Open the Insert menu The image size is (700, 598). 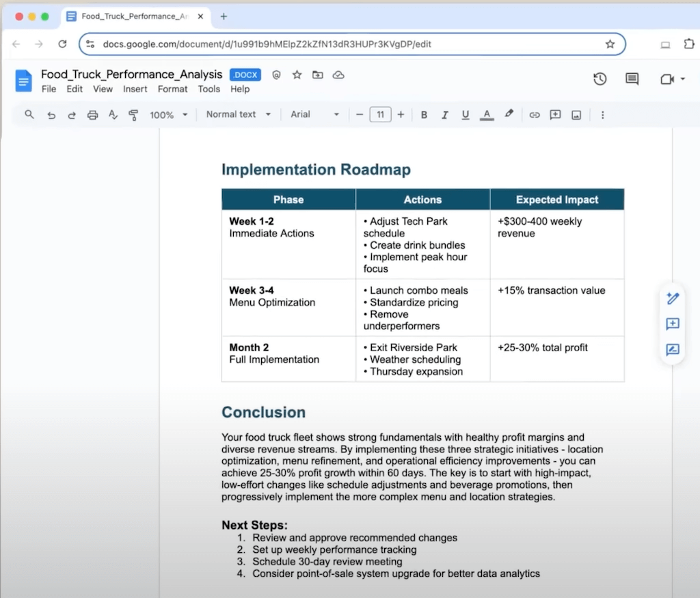point(135,89)
